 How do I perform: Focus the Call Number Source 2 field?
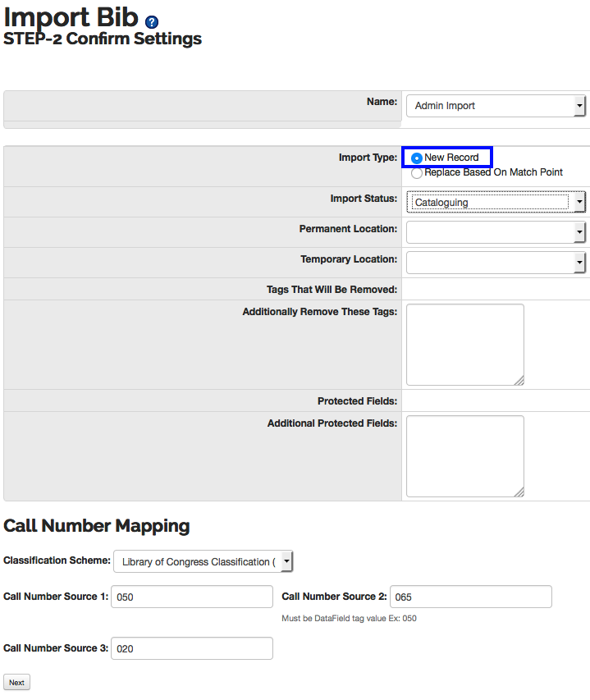point(471,597)
